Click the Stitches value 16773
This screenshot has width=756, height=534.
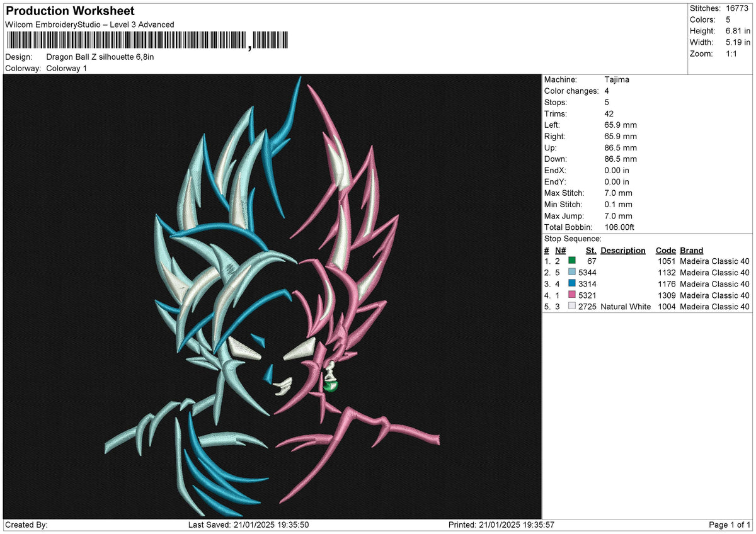click(736, 8)
